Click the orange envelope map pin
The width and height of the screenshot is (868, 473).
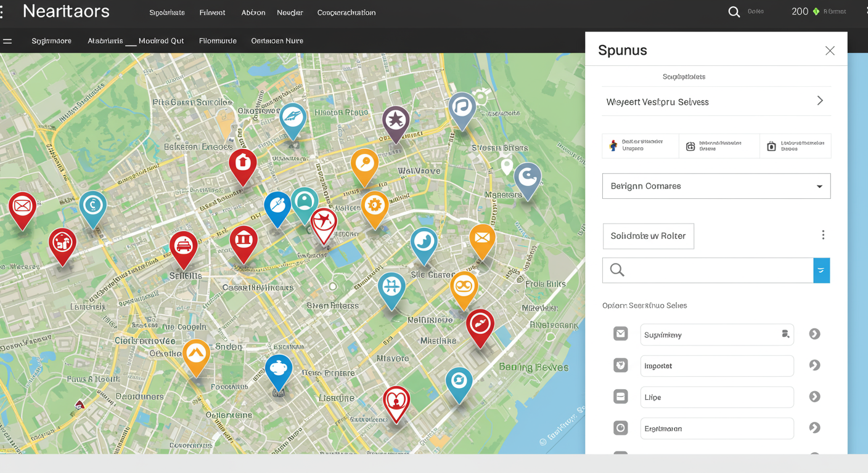click(x=482, y=238)
